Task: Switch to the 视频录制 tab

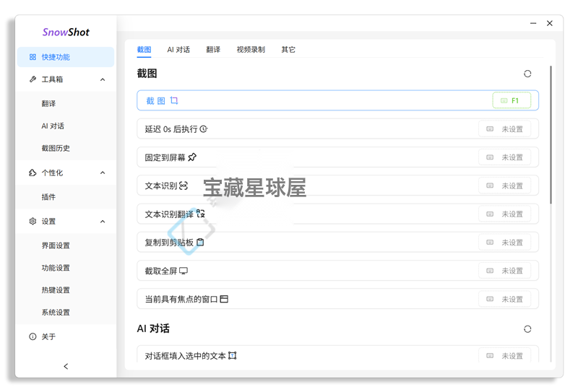Action: tap(251, 50)
